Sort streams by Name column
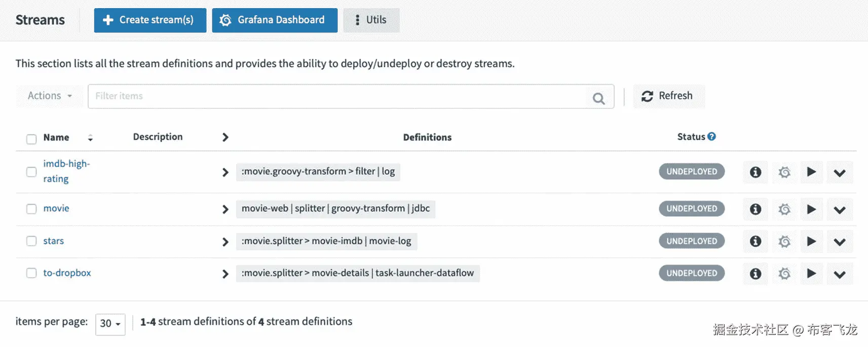The image size is (868, 347). [x=90, y=138]
